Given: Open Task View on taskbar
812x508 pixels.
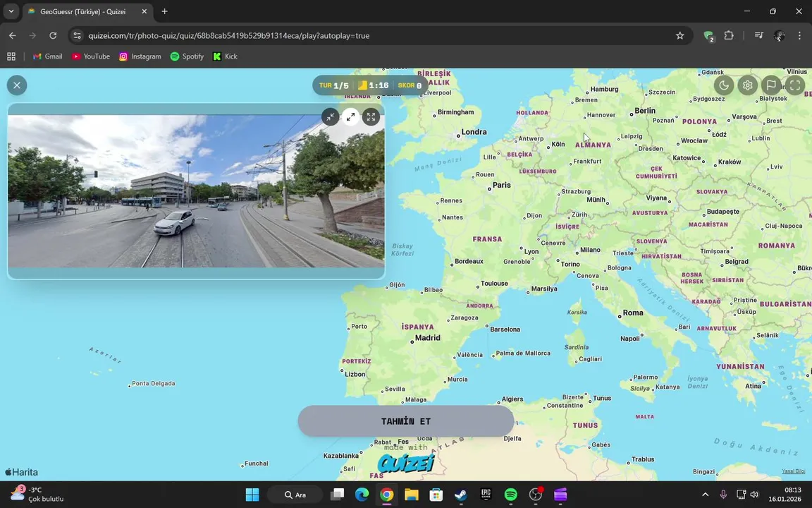Looking at the screenshot, I should (x=337, y=495).
